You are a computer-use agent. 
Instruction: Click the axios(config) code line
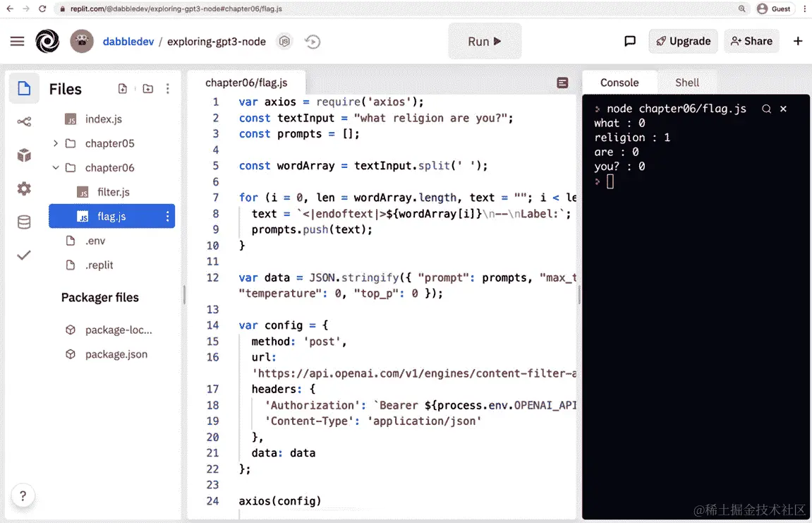click(x=279, y=501)
